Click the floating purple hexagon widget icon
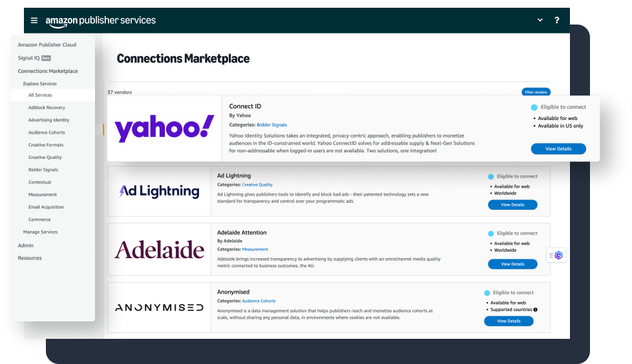Viewport: 632px width, 364px height. point(559,256)
